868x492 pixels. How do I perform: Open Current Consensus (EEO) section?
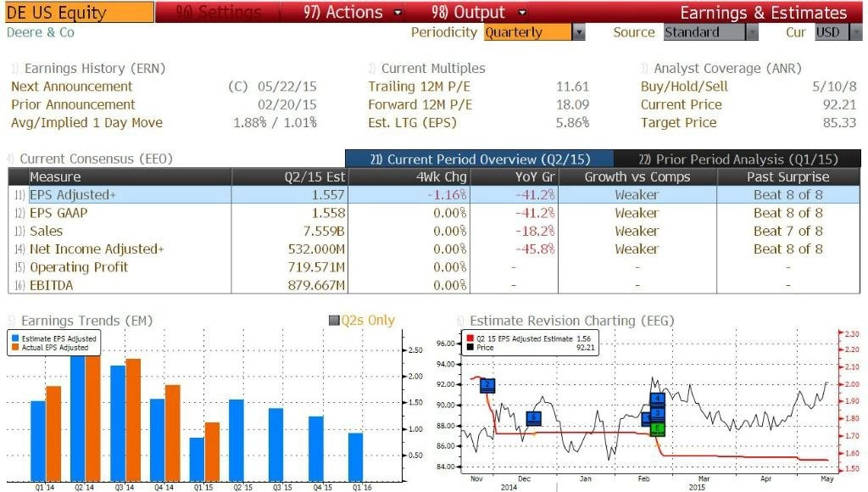tap(97, 159)
